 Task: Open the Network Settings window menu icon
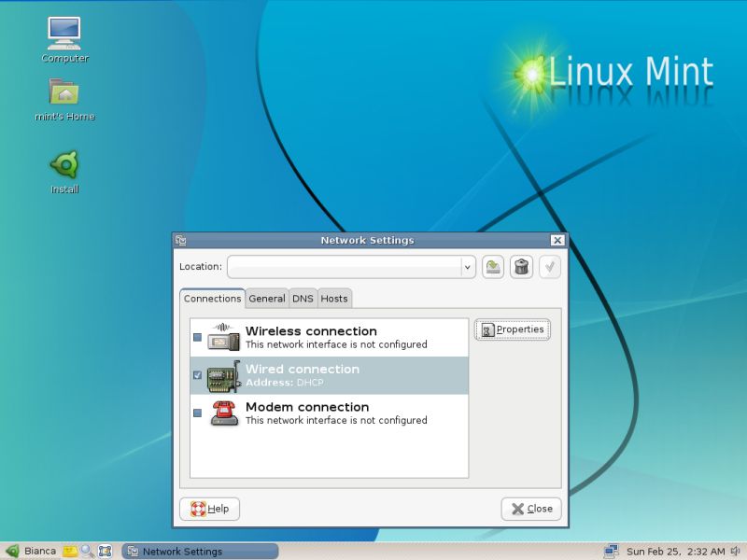click(181, 240)
